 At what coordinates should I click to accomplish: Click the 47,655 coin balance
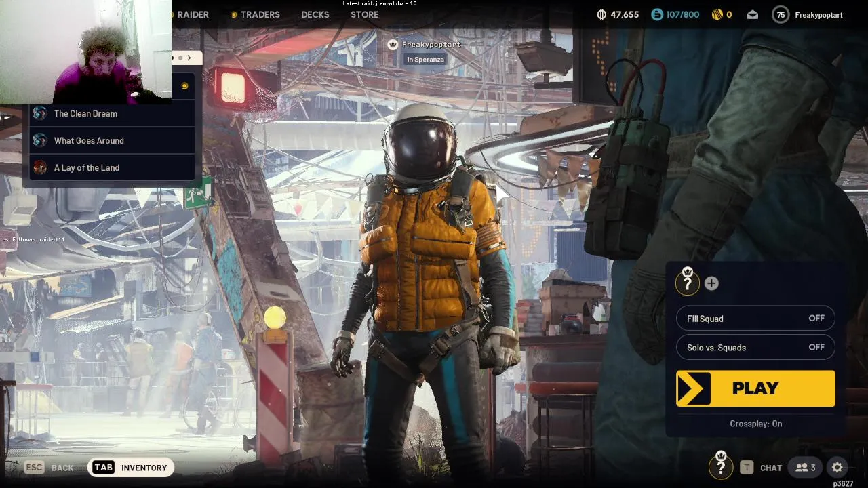click(x=625, y=14)
